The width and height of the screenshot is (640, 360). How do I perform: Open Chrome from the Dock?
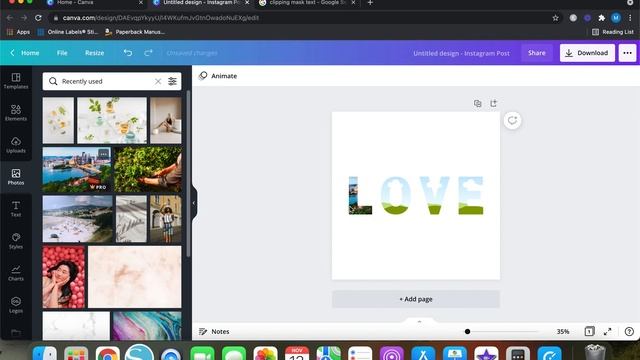coord(108,353)
